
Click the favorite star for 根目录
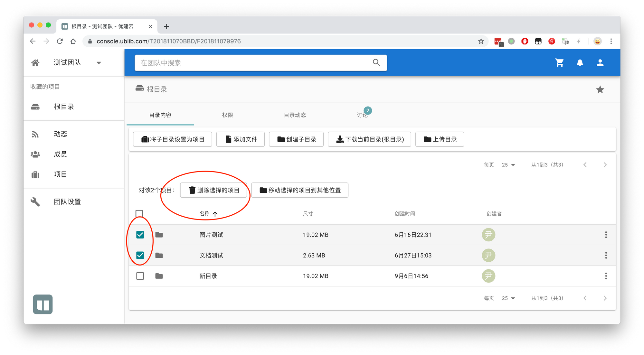point(600,89)
